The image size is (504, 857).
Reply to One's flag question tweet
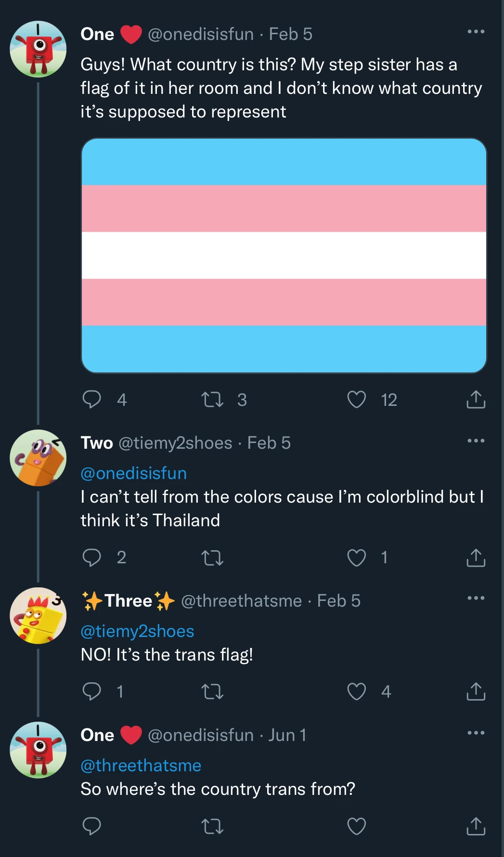93,399
